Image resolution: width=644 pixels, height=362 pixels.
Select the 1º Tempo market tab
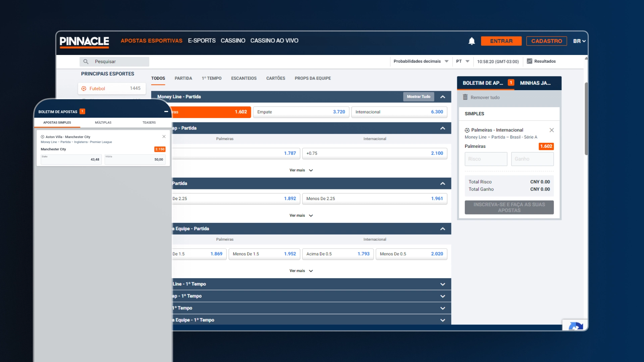pyautogui.click(x=211, y=78)
